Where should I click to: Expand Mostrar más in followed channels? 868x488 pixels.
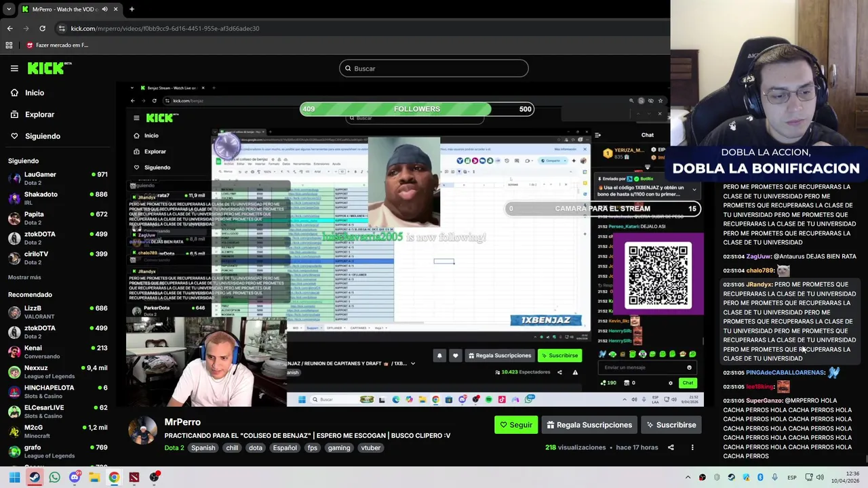tap(24, 277)
